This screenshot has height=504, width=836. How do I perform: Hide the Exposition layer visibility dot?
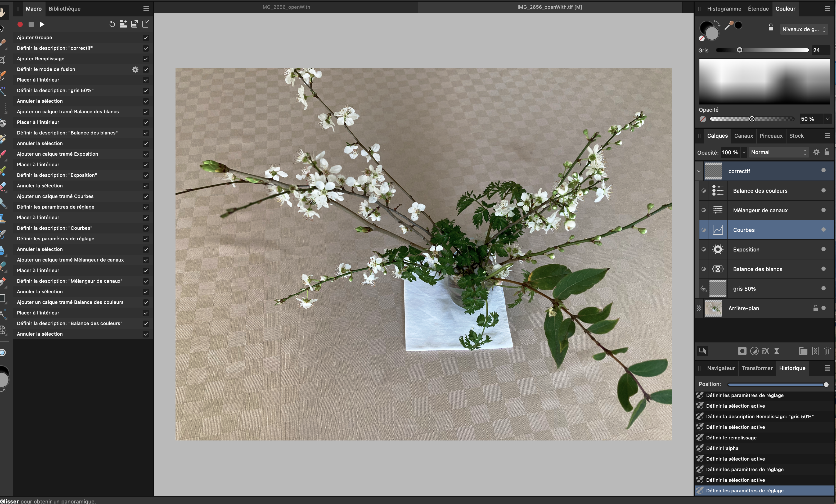823,249
